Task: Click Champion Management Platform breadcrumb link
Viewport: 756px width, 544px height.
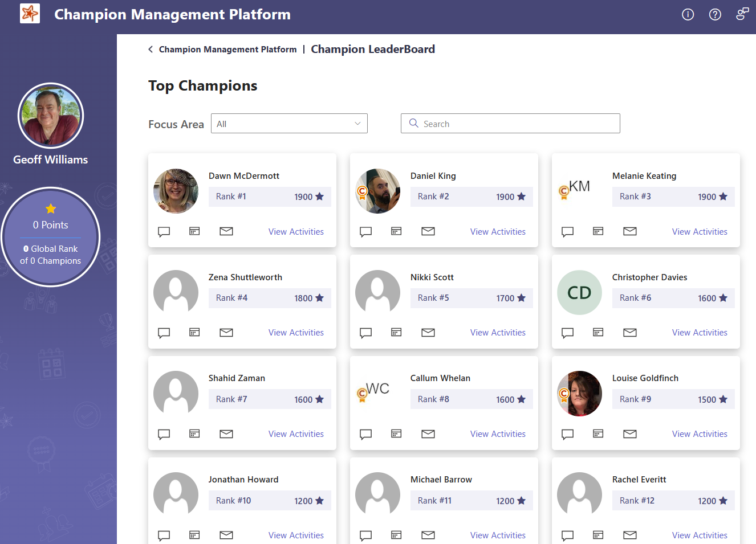Action: click(x=227, y=49)
